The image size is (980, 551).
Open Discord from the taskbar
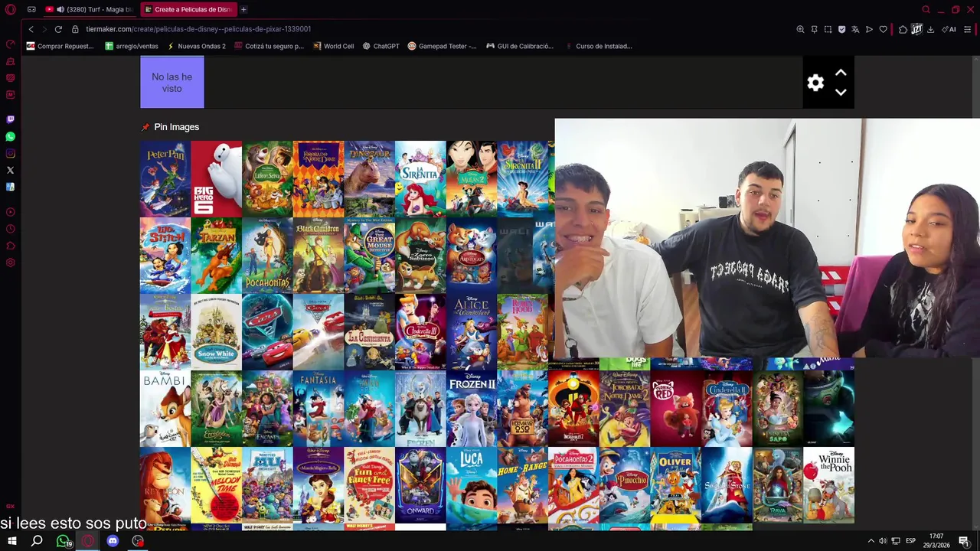113,541
